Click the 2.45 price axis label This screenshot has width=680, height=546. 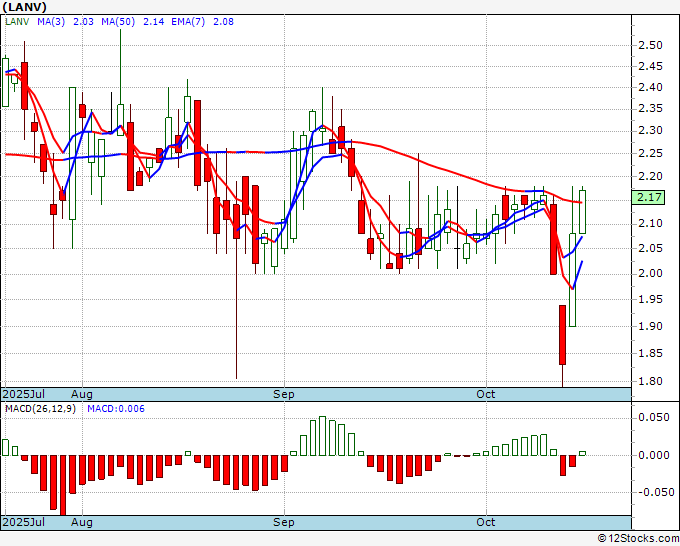[651, 66]
